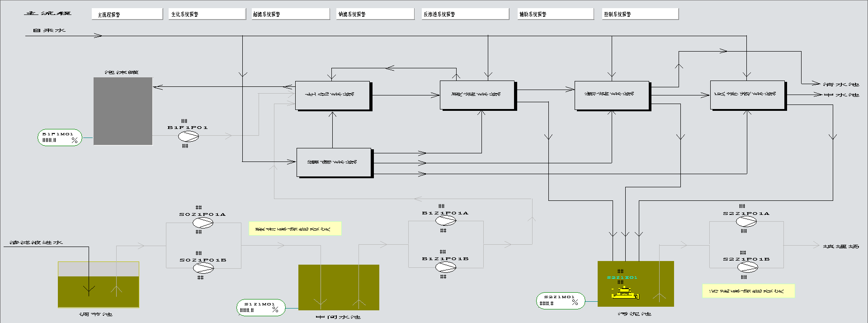868x323 pixels.
Task: Click the B1Z1P01B pump symbol
Action: click(x=446, y=267)
